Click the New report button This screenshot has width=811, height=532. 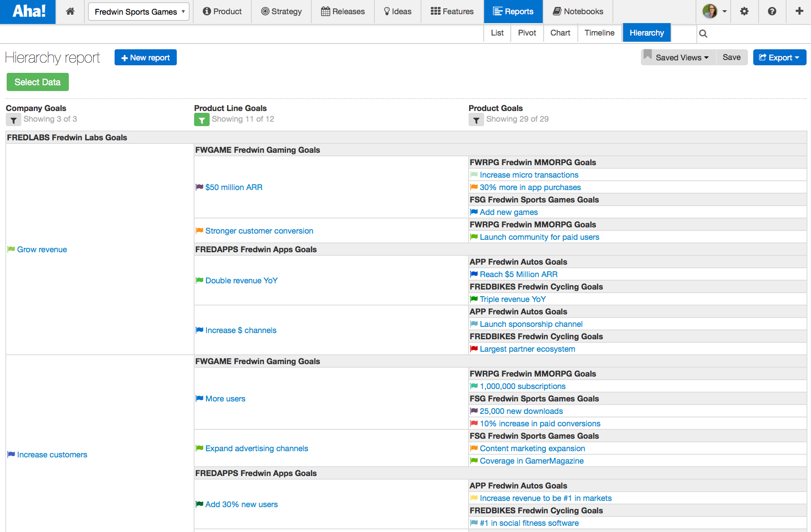(145, 57)
